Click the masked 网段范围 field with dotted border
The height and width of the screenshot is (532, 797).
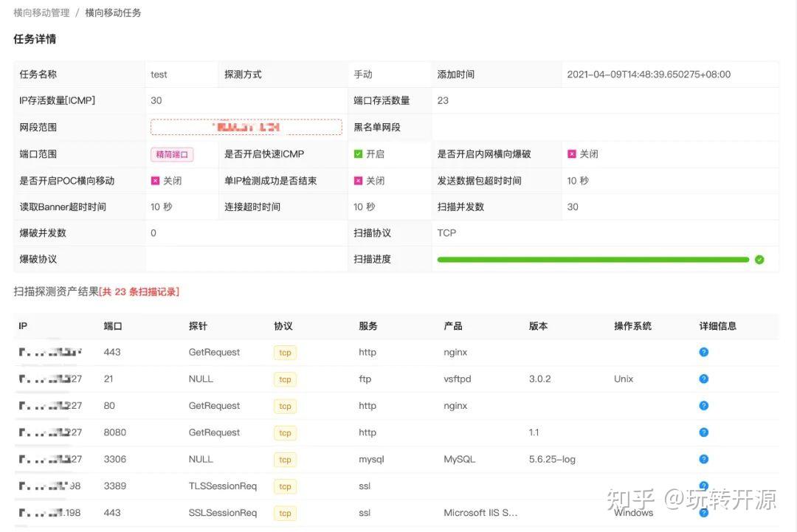[x=246, y=126]
